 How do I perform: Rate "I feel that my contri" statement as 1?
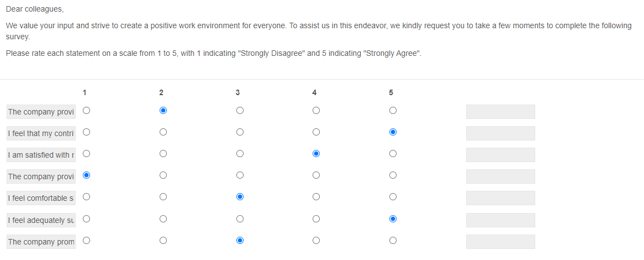tap(86, 132)
